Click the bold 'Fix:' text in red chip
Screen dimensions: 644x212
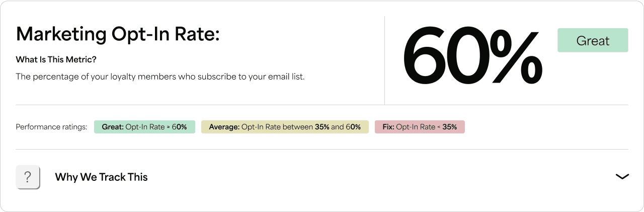388,127
